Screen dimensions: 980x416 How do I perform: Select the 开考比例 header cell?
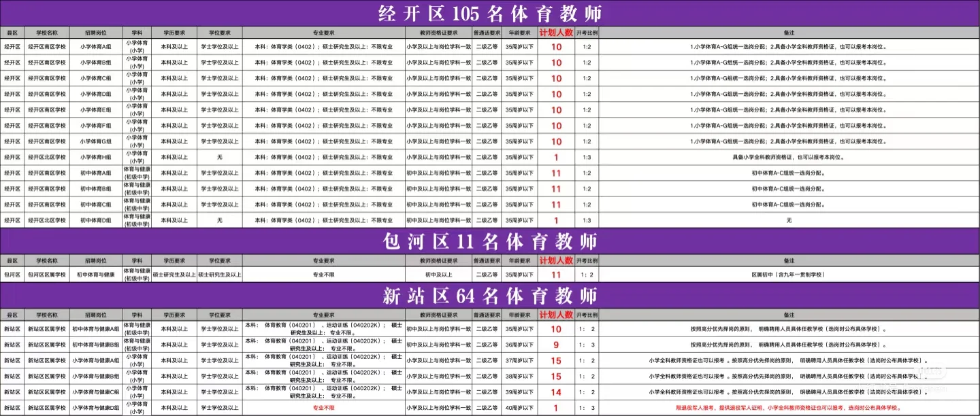click(x=586, y=31)
